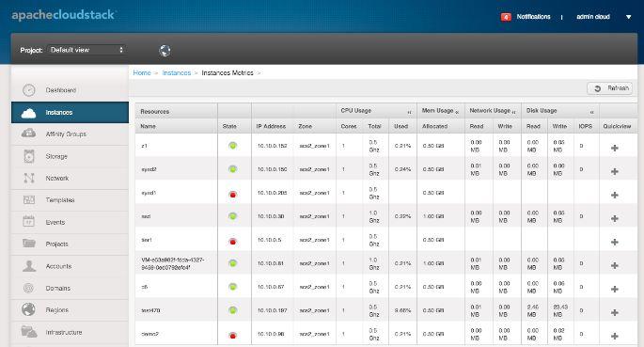Click the Templates sidebar icon
Screen dimensions: 644x347
(29, 200)
